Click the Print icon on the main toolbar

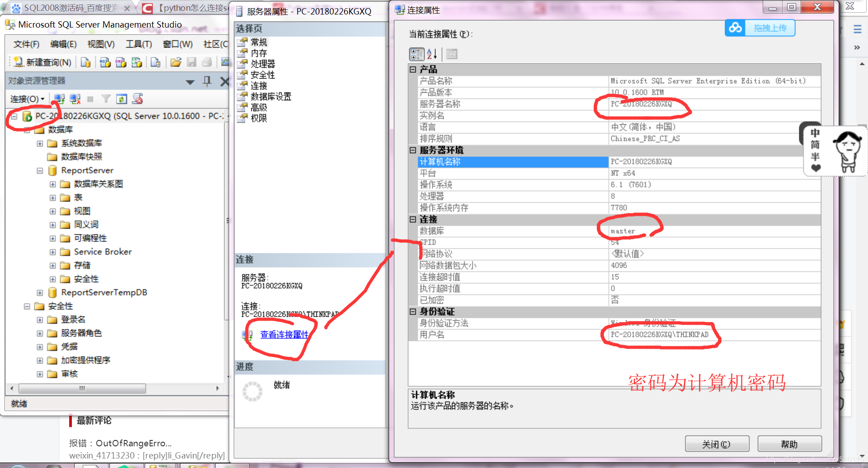[x=207, y=62]
